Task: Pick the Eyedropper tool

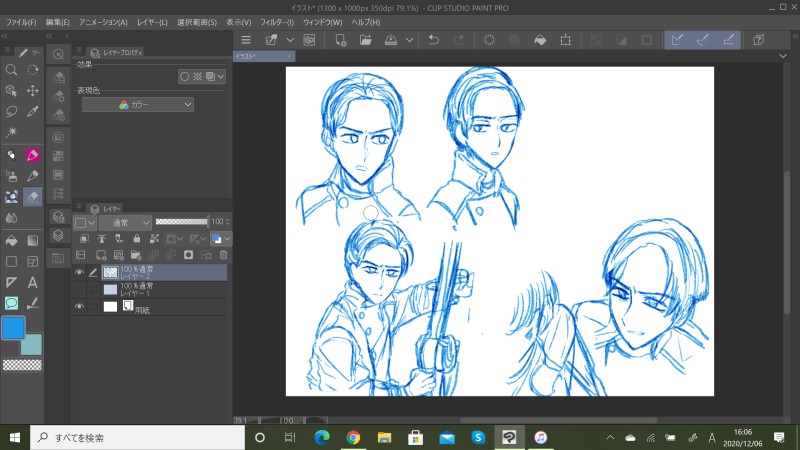Action: click(x=33, y=112)
